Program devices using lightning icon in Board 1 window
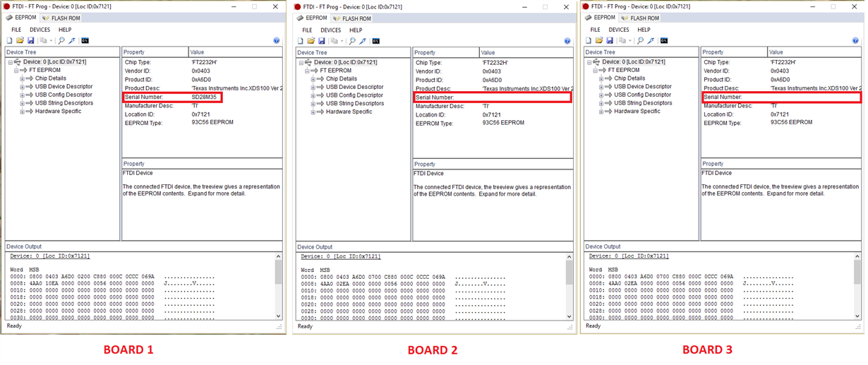The width and height of the screenshot is (868, 365). [x=72, y=40]
